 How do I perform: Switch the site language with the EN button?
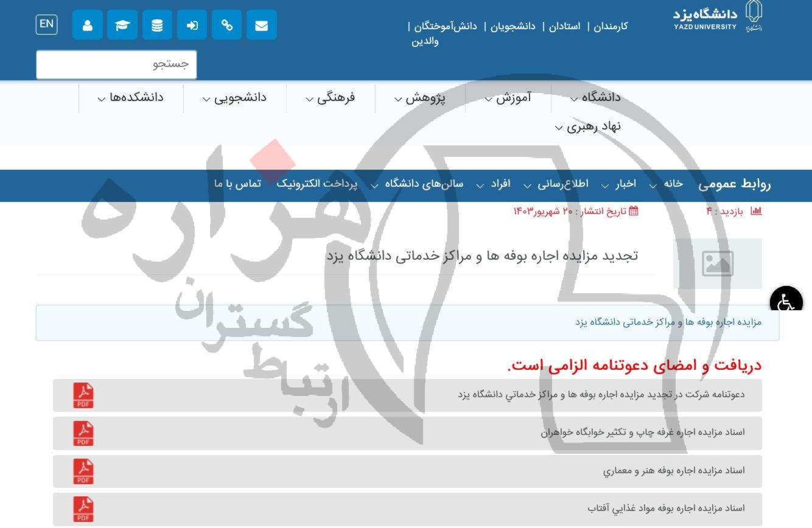pos(46,24)
